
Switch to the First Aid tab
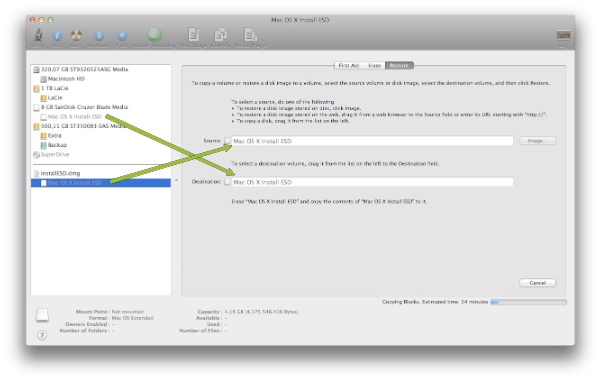(349, 65)
